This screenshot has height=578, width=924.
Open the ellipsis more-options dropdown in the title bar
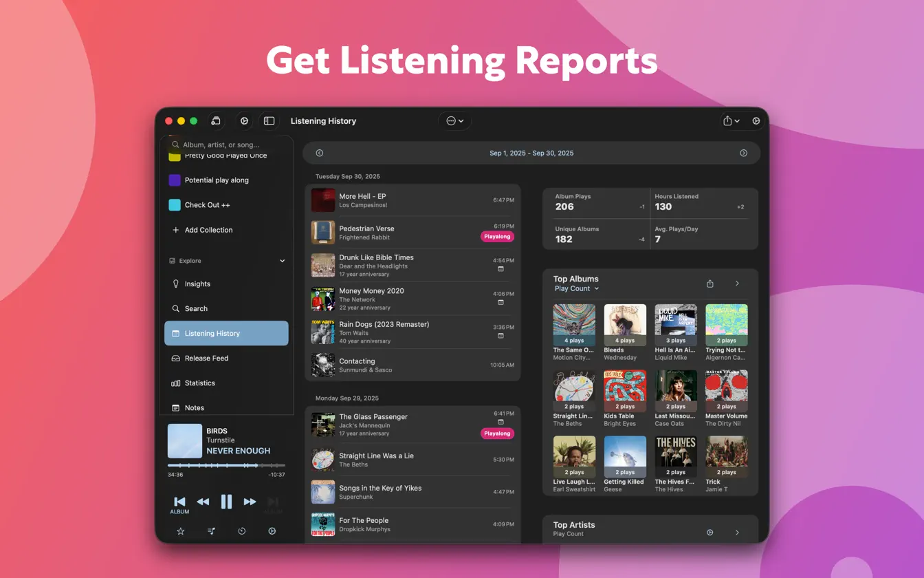click(454, 121)
